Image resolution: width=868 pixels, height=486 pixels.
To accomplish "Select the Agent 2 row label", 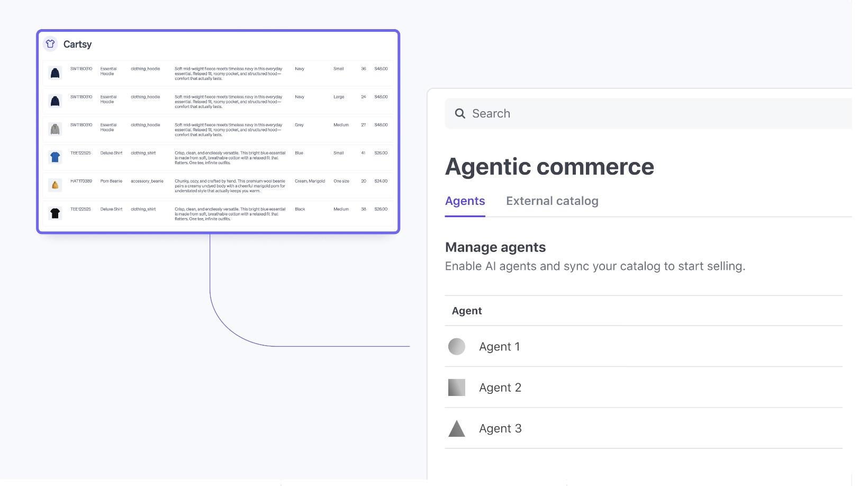I will [500, 388].
